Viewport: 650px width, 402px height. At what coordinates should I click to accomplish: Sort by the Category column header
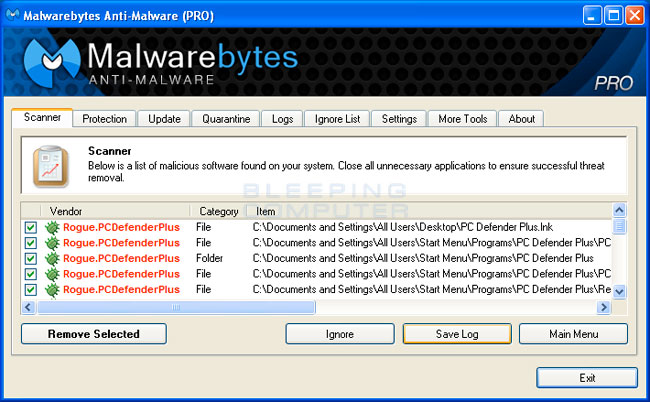[x=218, y=211]
